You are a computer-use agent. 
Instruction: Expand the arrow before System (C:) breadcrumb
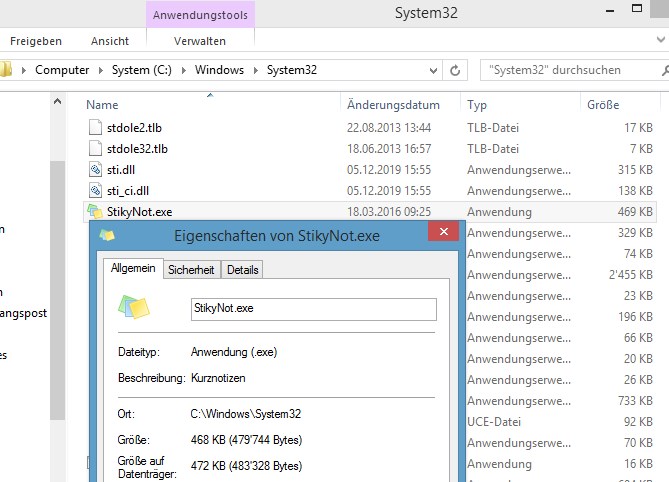pyautogui.click(x=101, y=70)
